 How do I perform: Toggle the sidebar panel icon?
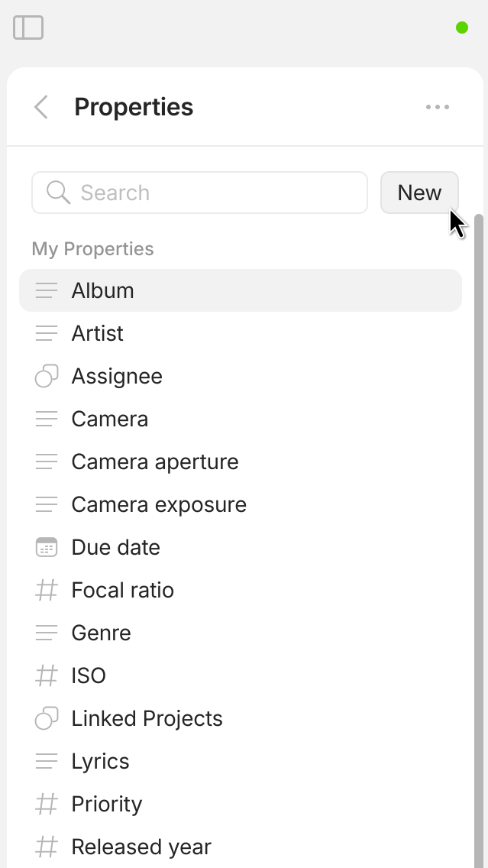(x=28, y=28)
